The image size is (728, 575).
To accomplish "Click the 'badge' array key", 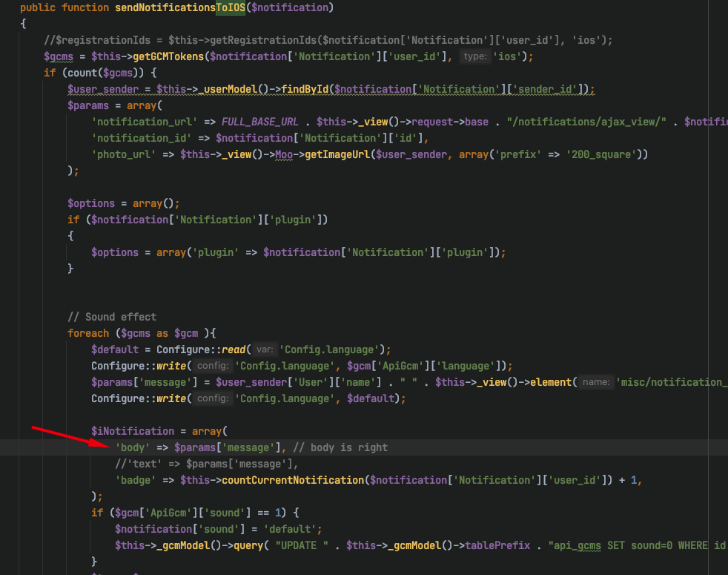I will tap(136, 480).
